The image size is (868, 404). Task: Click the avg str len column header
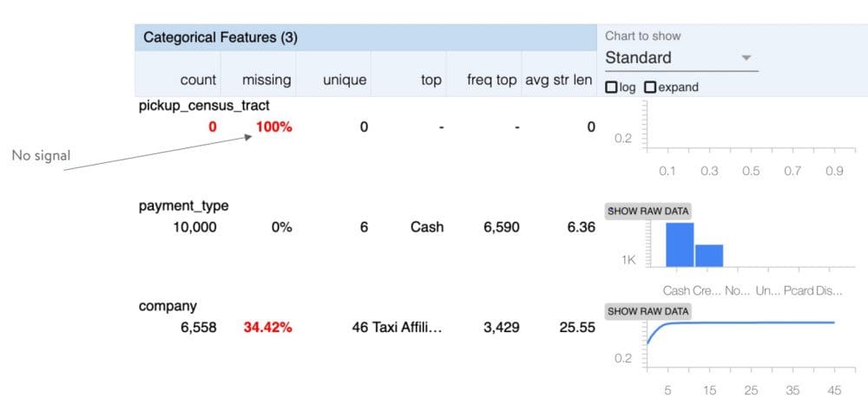[558, 80]
